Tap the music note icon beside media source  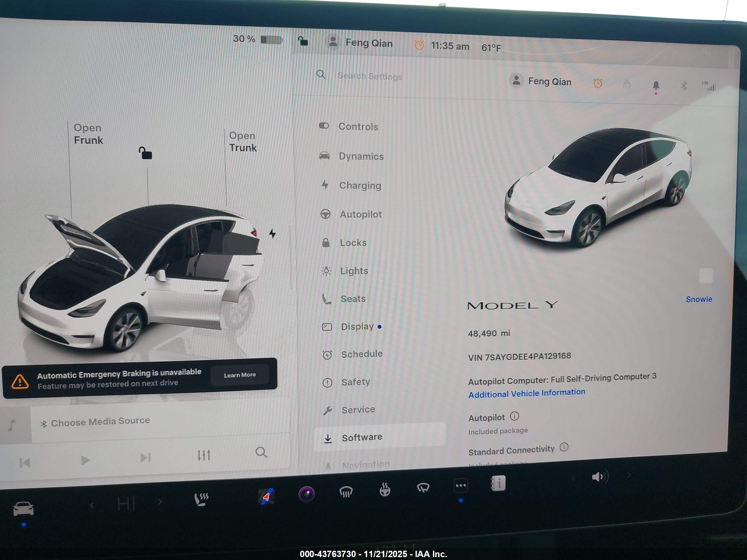(x=12, y=425)
